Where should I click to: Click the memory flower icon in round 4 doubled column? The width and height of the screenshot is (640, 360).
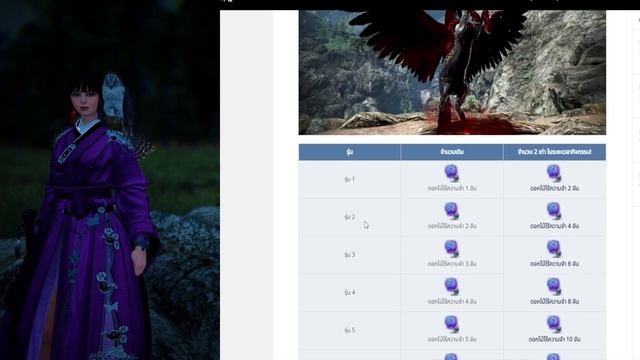[x=554, y=287]
